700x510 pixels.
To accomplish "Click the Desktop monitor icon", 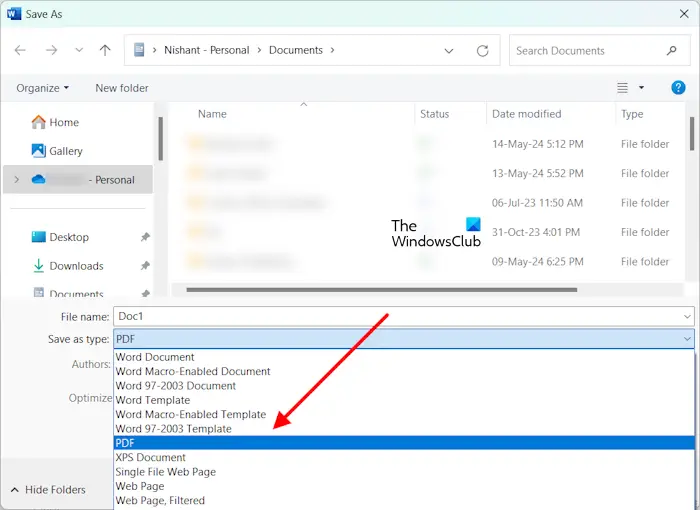I will pos(38,237).
